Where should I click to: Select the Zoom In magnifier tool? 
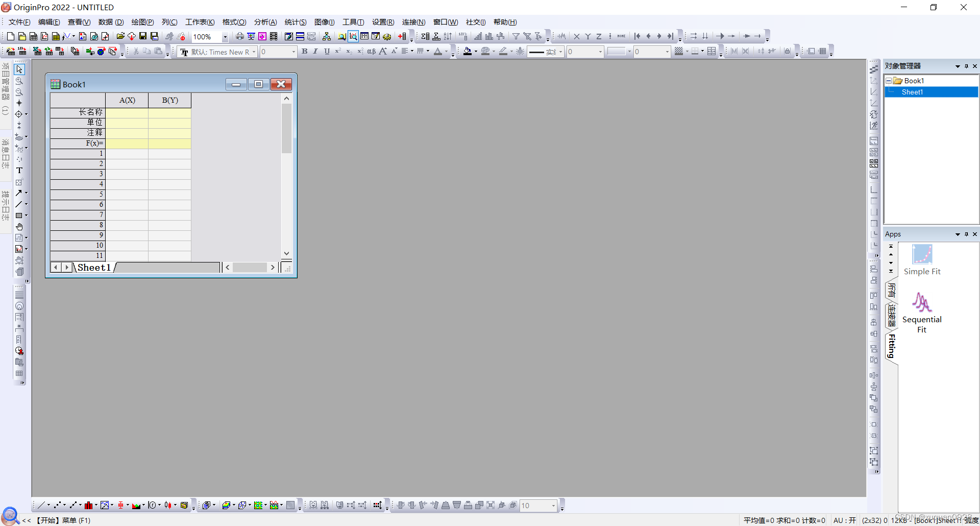[x=19, y=81]
